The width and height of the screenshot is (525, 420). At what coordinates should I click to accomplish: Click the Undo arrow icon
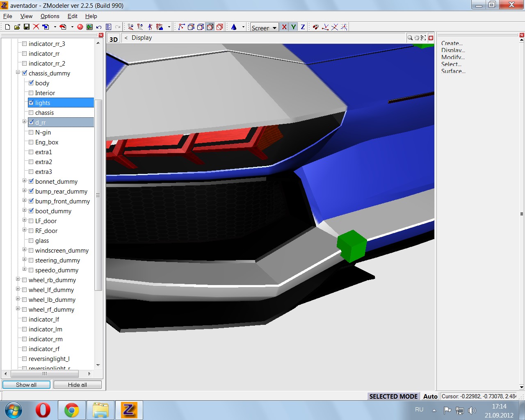pos(99,27)
